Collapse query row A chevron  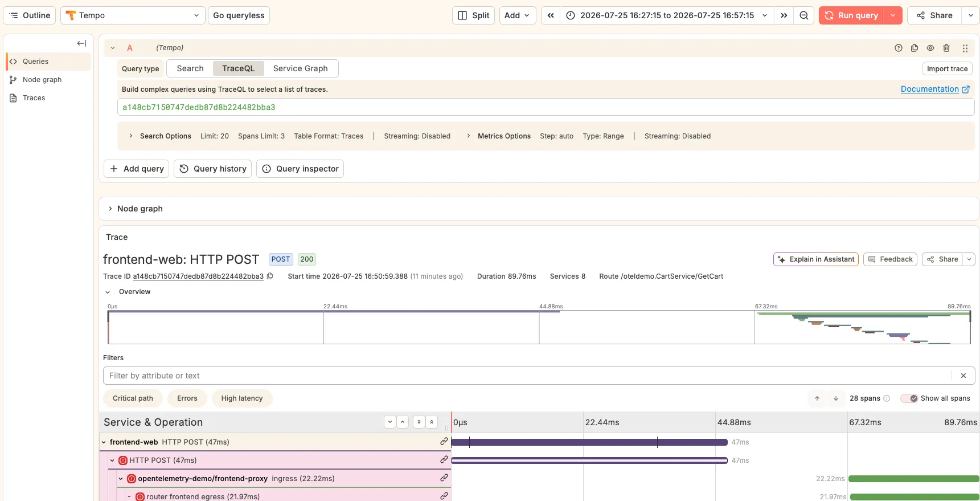tap(113, 48)
